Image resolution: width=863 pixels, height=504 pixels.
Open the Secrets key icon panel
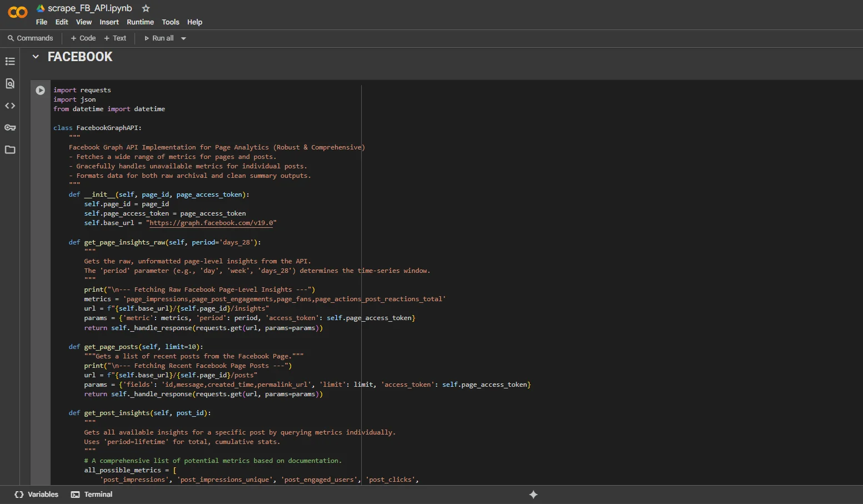click(x=10, y=128)
